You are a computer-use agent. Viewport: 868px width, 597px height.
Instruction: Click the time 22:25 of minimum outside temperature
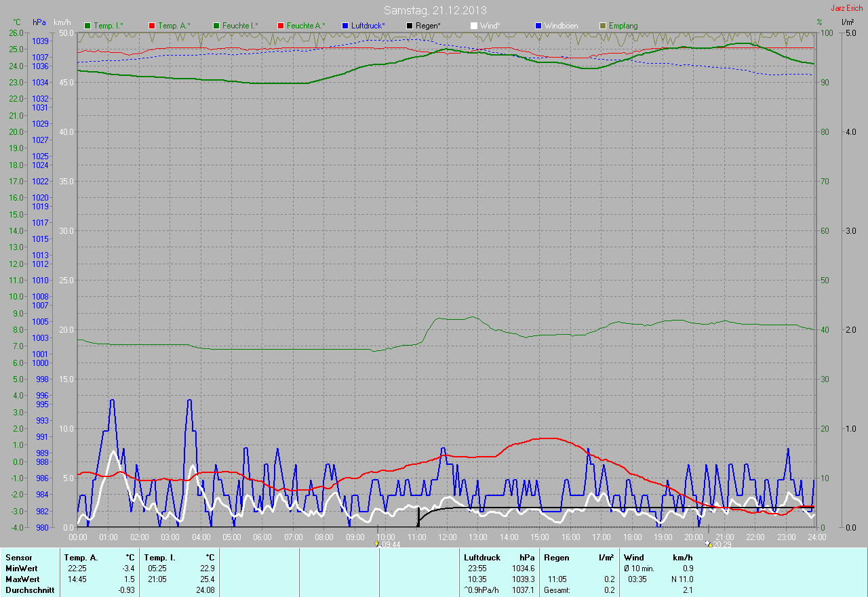(x=77, y=569)
